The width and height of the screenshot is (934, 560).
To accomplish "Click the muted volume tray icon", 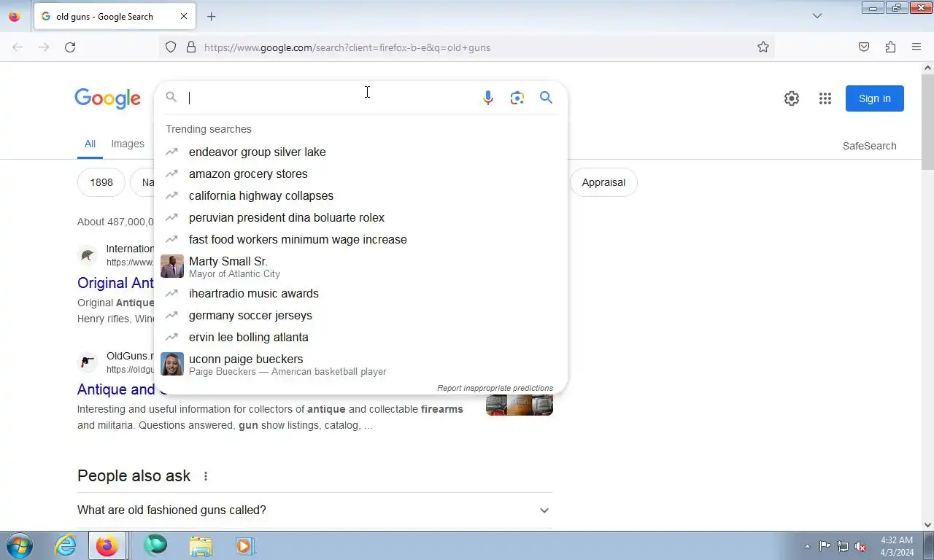I will (x=861, y=546).
